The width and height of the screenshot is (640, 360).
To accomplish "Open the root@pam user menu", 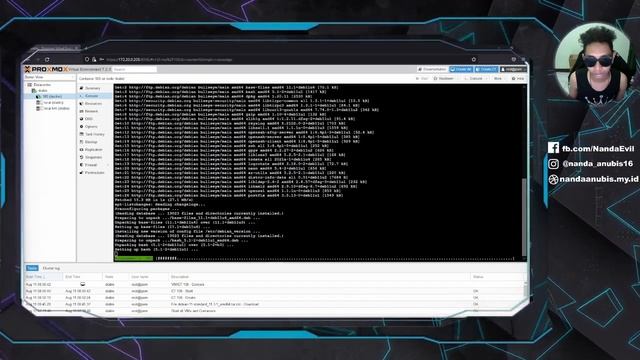I will pos(513,69).
